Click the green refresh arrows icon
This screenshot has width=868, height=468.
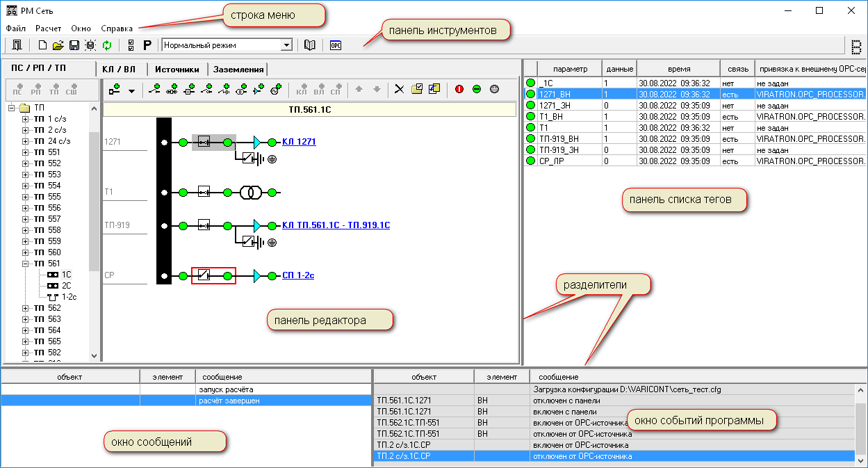click(106, 45)
